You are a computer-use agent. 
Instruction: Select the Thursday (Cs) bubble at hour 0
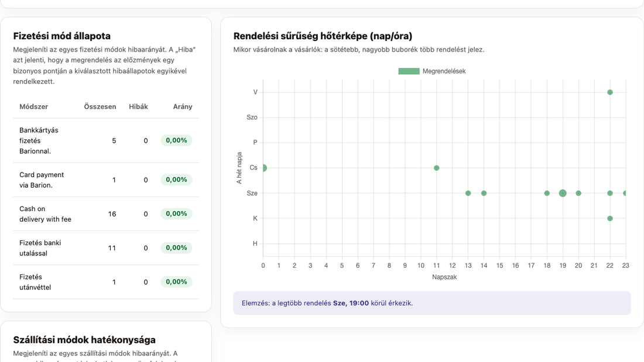coord(263,168)
